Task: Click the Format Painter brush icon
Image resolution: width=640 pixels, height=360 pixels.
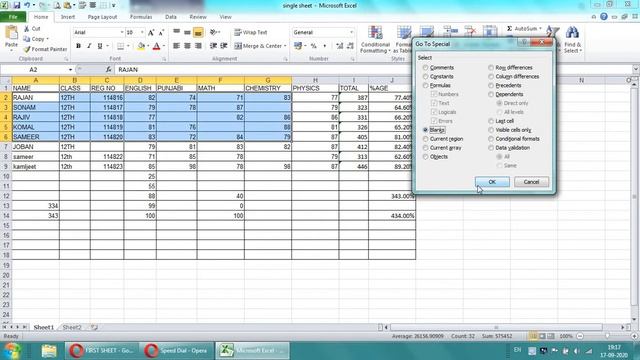Action: point(27,49)
